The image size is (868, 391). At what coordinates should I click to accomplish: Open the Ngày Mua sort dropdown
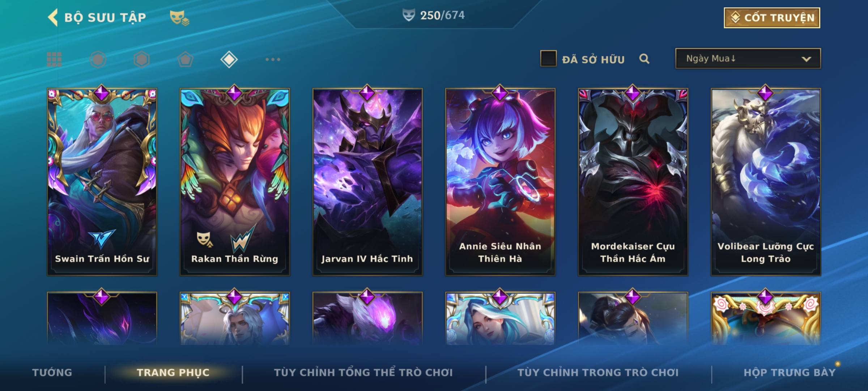(x=748, y=58)
